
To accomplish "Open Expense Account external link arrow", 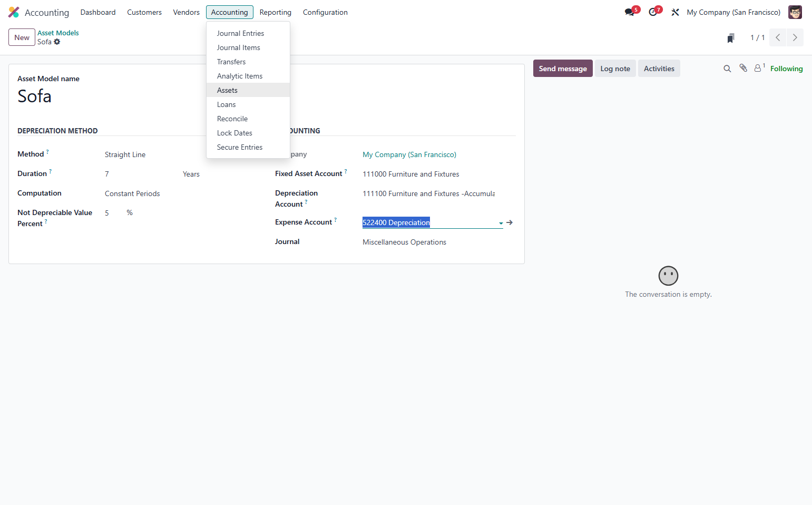I will pyautogui.click(x=510, y=222).
